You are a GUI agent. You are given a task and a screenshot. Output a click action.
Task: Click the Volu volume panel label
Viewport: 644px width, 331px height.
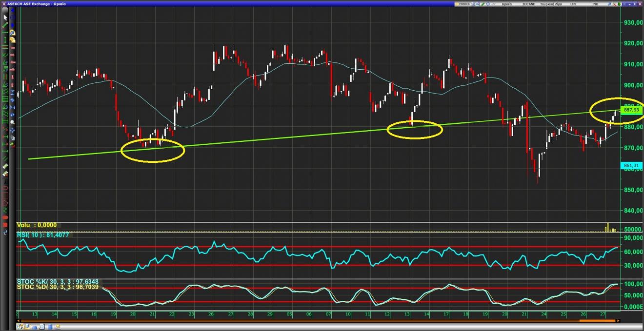point(37,225)
